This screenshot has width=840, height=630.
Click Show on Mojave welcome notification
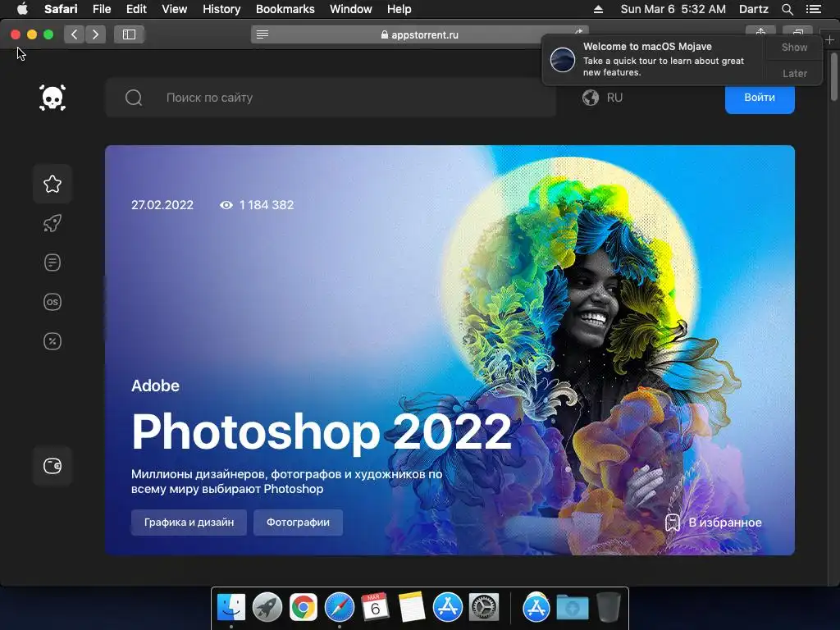(x=794, y=47)
